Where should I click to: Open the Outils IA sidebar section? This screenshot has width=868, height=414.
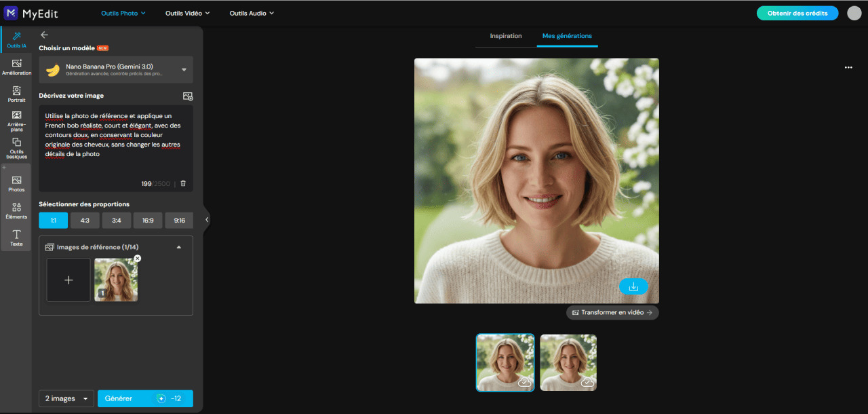tap(16, 40)
